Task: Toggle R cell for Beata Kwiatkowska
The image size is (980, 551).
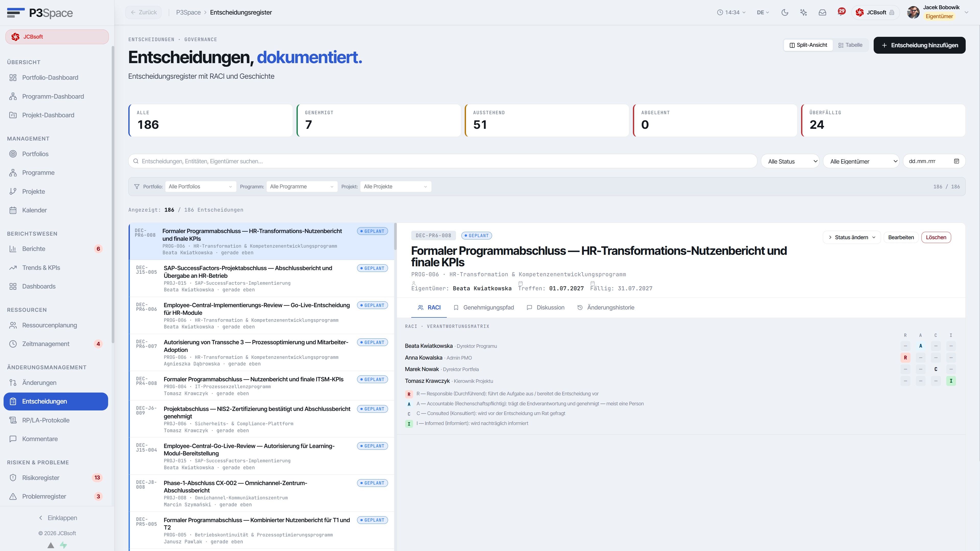Action: pos(905,346)
